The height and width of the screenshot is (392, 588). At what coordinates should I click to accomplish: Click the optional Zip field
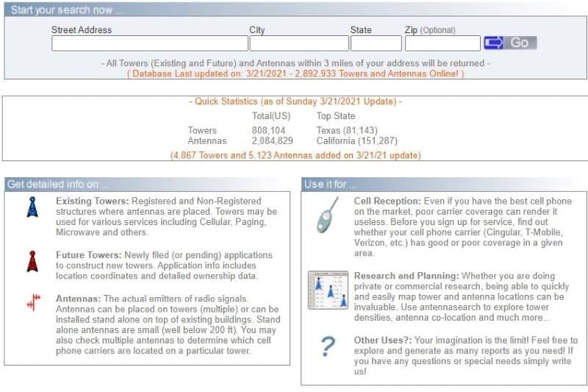coord(442,43)
